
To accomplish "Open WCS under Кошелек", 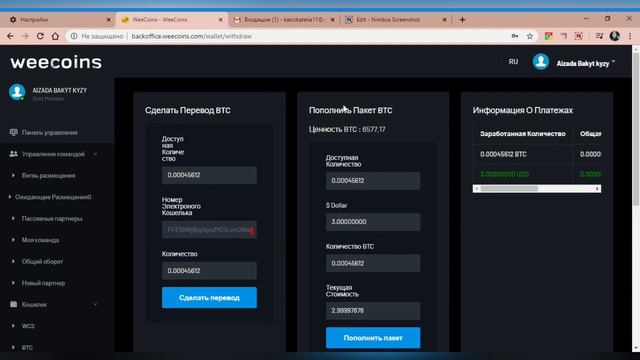I will (x=28, y=326).
